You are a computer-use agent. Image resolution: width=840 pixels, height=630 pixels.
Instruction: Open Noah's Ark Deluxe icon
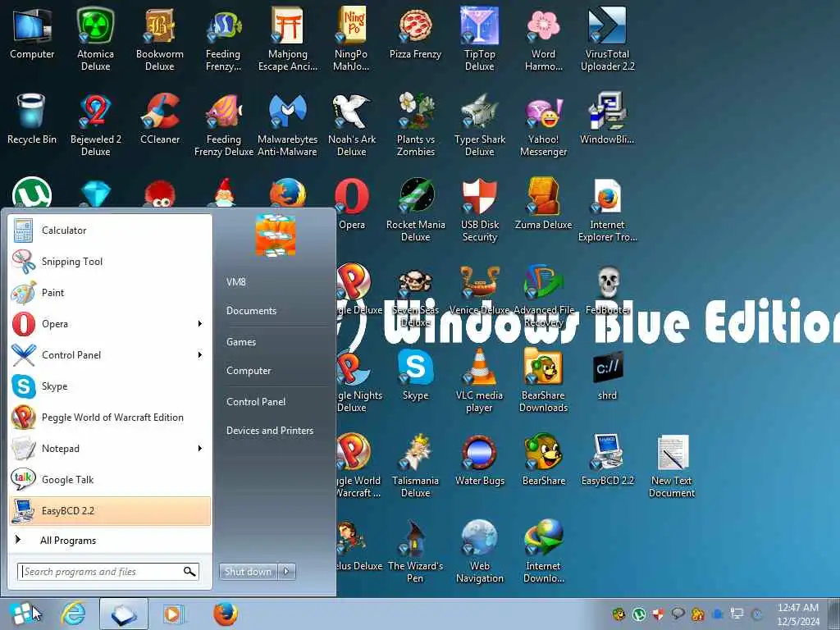point(351,125)
